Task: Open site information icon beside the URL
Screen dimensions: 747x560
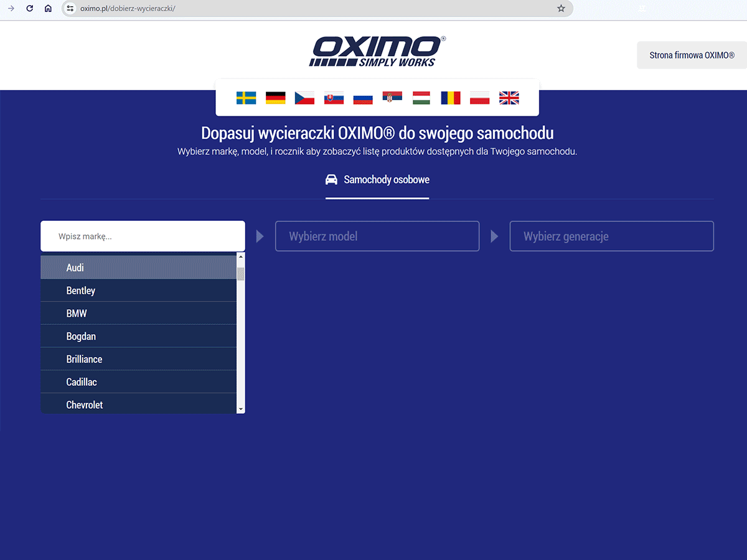Action: click(x=70, y=9)
